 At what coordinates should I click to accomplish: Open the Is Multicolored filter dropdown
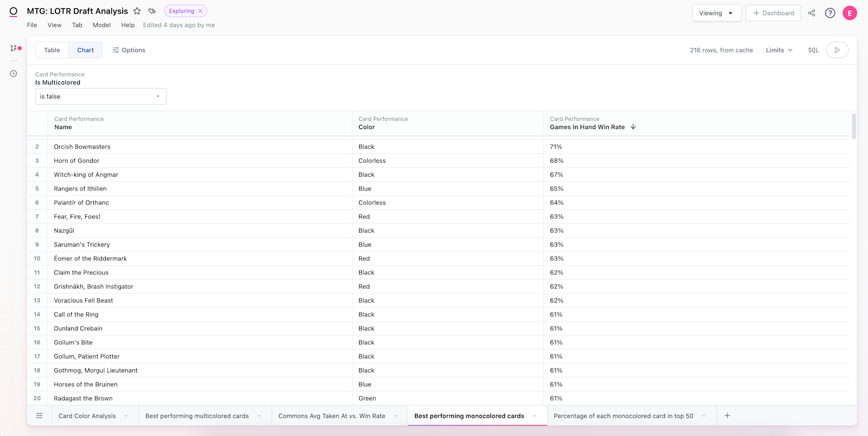[100, 97]
